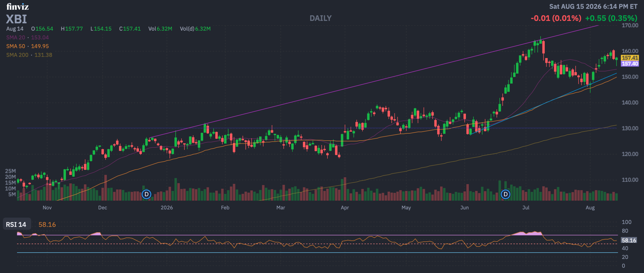Click the DAILY timeframe label
This screenshot has height=273, width=644.
click(x=320, y=18)
